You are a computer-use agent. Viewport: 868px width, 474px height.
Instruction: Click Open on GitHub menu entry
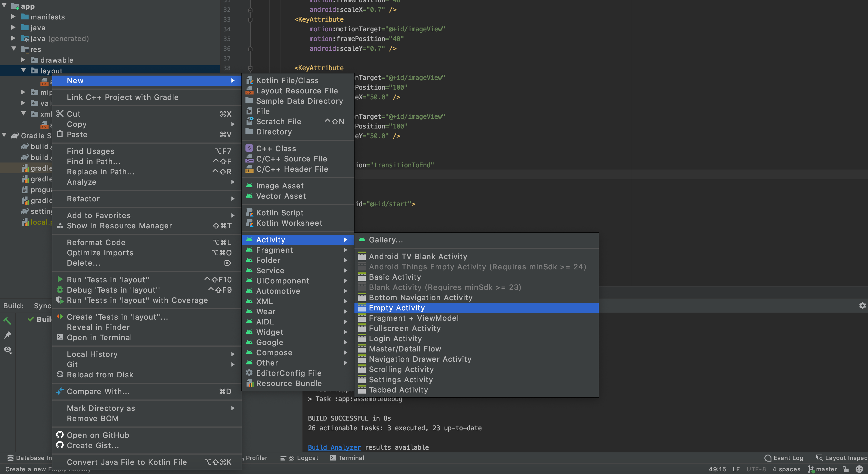coord(98,435)
